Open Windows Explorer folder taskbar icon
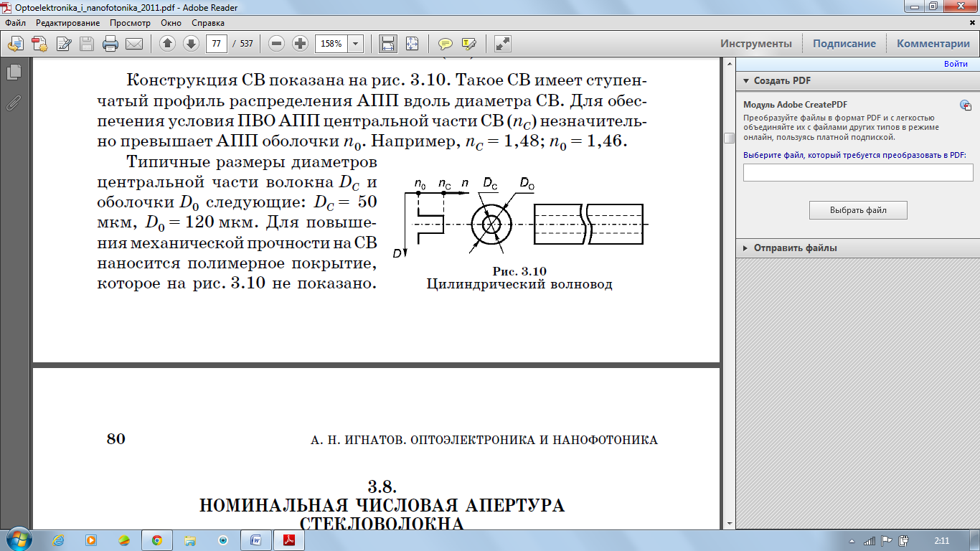 pos(190,540)
